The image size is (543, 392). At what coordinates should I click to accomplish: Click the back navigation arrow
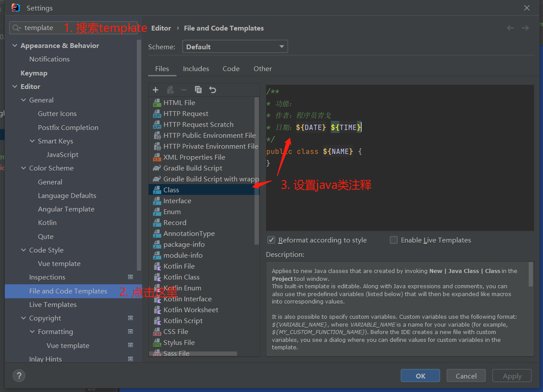510,28
